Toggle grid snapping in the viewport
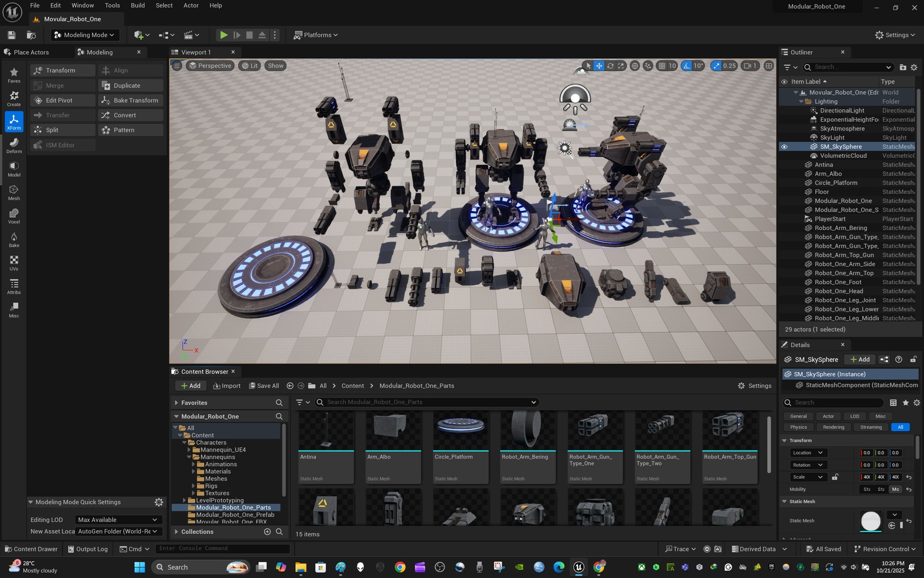The image size is (924, 578). click(x=662, y=66)
